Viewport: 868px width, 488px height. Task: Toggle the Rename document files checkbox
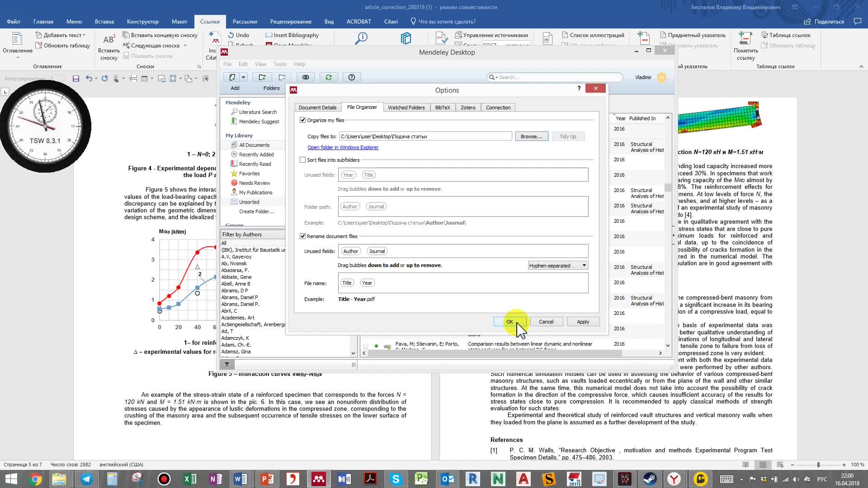(303, 236)
